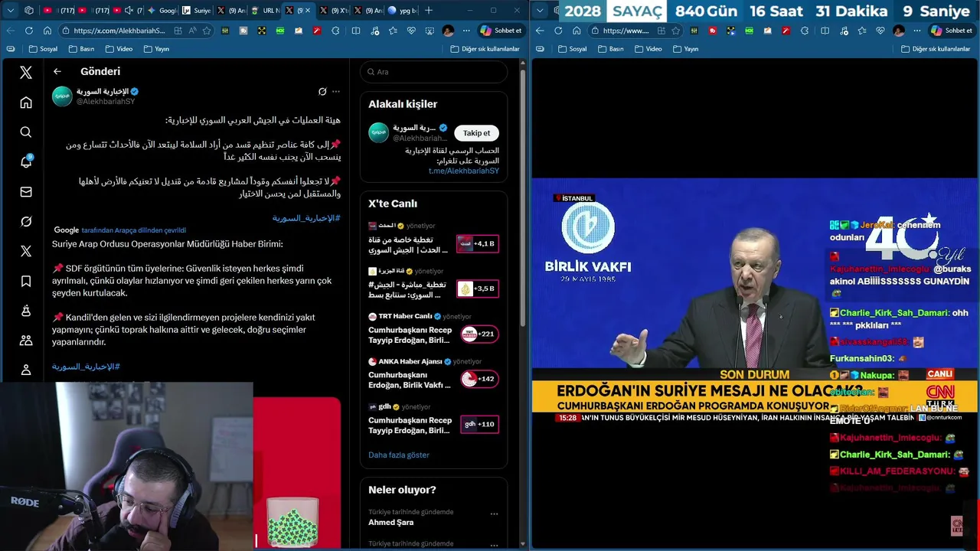The image size is (980, 551).
Task: Open split screen icon in left browser
Action: click(356, 31)
